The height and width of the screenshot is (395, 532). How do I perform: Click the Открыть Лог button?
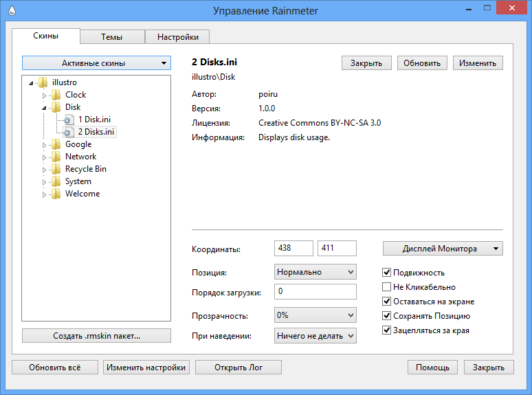239,368
